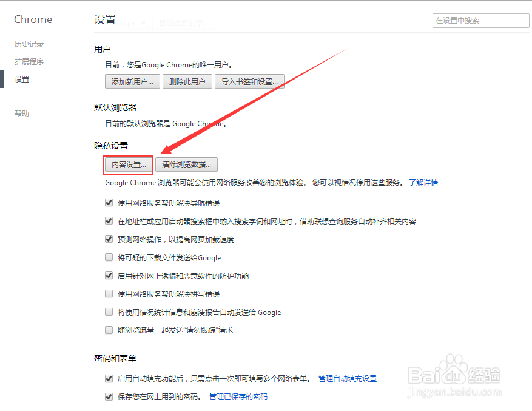Open the 帮助 section
The height and width of the screenshot is (411, 532).
[21, 113]
